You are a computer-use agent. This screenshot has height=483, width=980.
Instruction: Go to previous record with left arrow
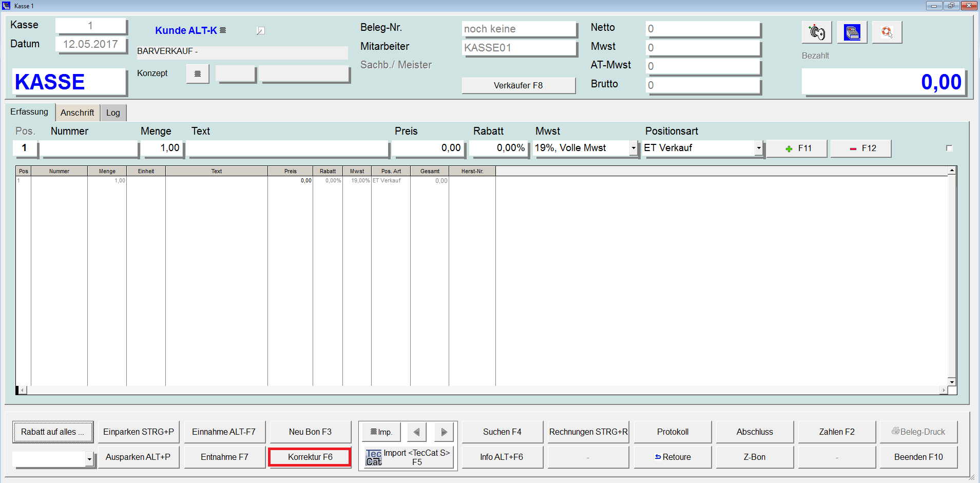pyautogui.click(x=416, y=432)
